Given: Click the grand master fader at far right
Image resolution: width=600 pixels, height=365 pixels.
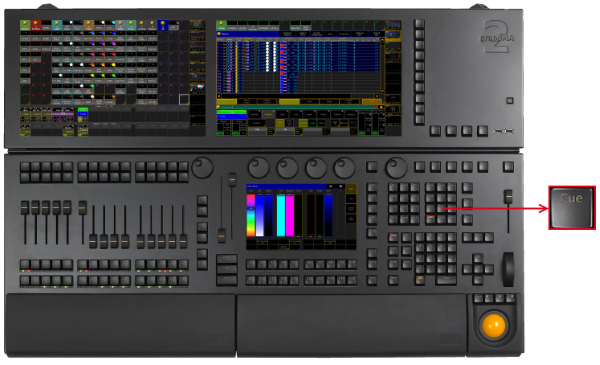Looking at the screenshot, I should pos(508,196).
